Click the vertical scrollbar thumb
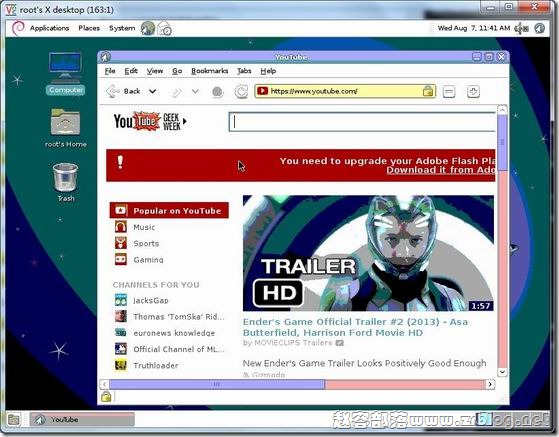The height and width of the screenshot is (437, 559). [x=502, y=143]
